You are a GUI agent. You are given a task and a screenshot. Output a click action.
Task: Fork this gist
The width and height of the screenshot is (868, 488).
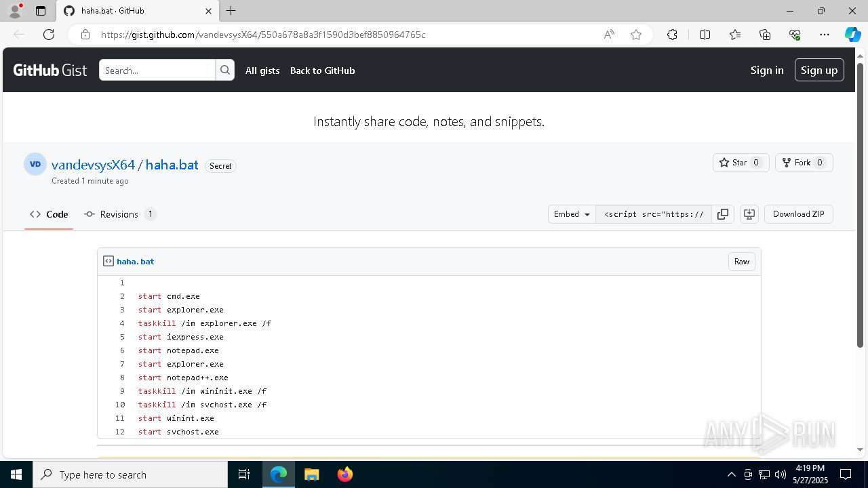point(804,163)
